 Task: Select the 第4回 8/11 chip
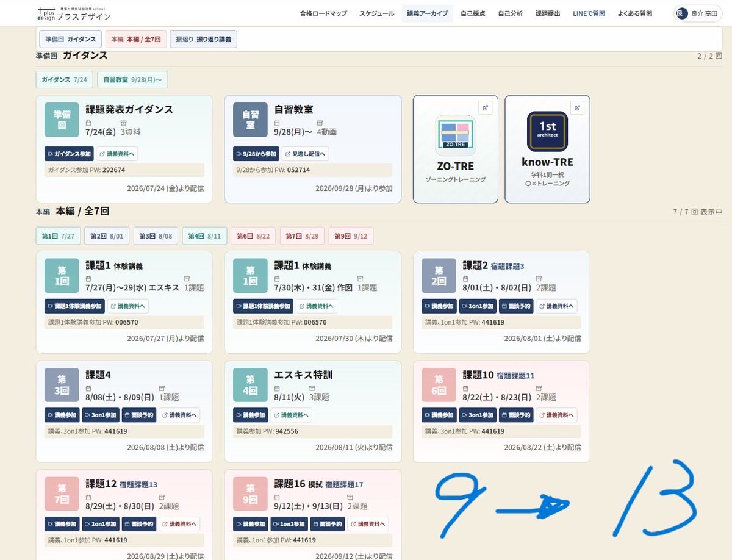tap(204, 236)
